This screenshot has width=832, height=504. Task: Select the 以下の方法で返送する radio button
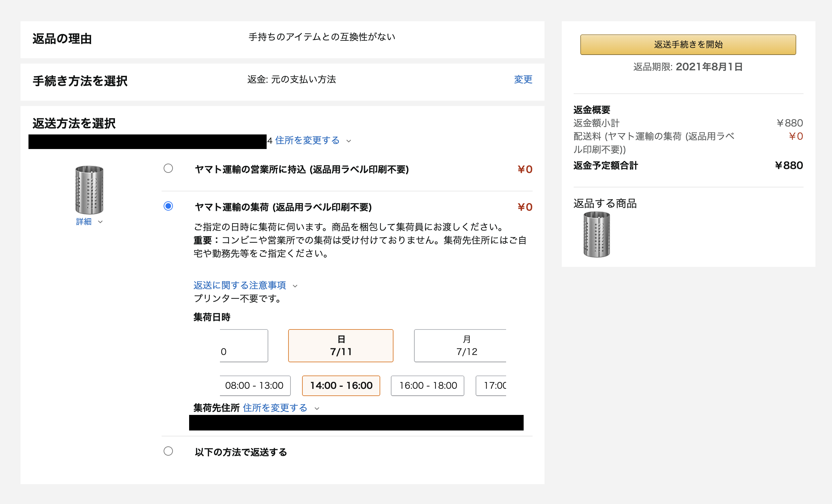pos(168,451)
